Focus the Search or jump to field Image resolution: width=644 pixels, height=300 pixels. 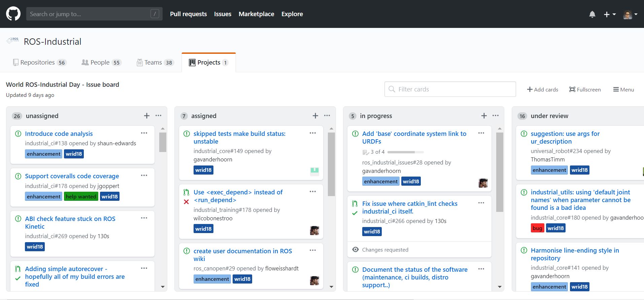click(94, 14)
